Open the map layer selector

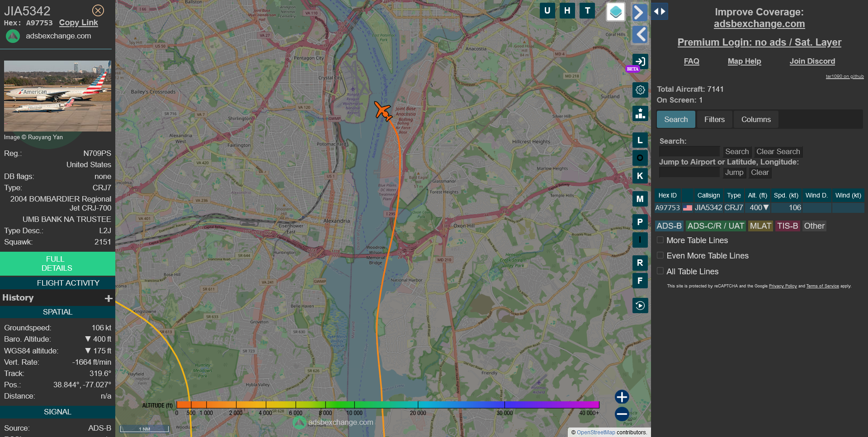tap(615, 12)
